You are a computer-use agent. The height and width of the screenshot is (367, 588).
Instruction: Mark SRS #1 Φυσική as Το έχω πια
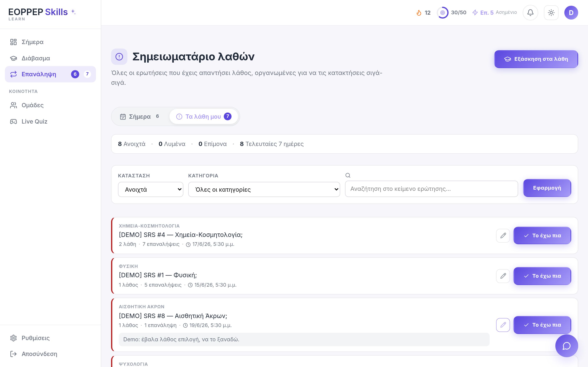click(x=542, y=276)
